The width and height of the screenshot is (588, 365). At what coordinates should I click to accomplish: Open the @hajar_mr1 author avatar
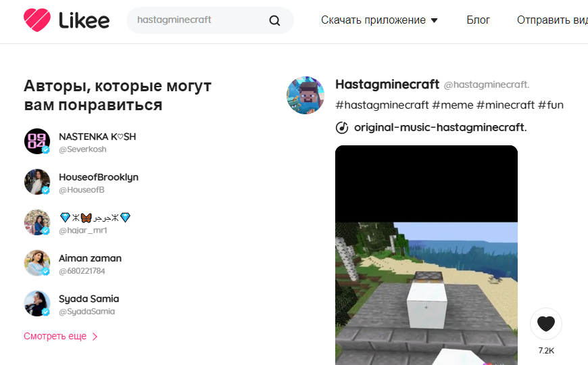coord(37,222)
